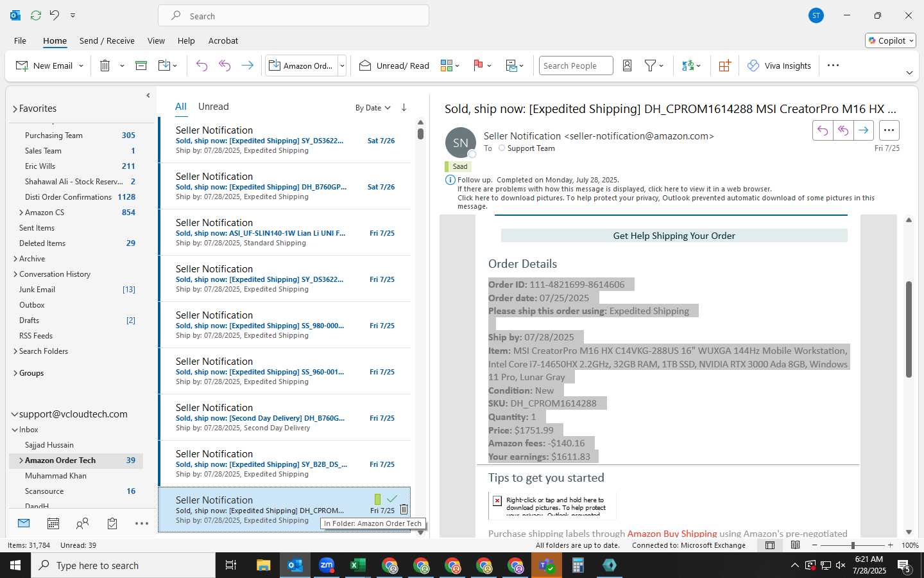
Task: Open the Send / Receive tab
Action: click(x=107, y=40)
